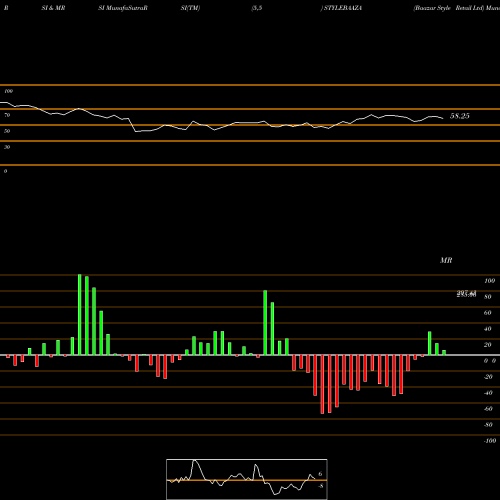Click the MR axis label -60
The image size is (500, 500).
coord(488,409)
